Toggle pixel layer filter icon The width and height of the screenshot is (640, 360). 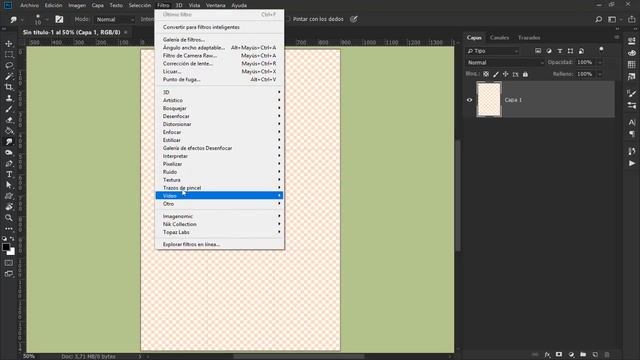[538, 51]
